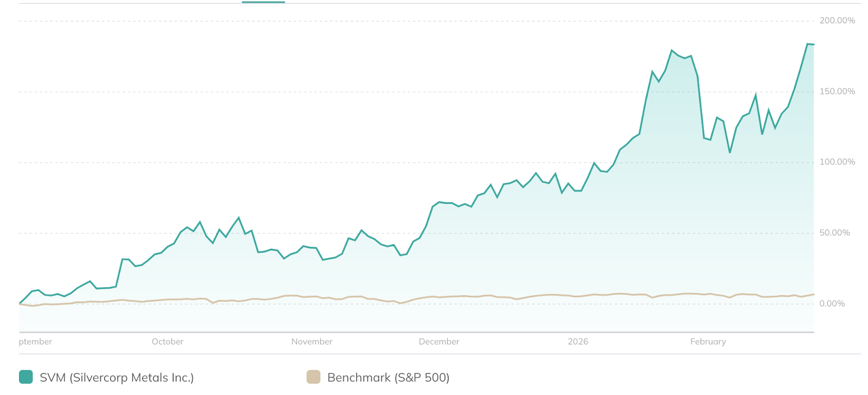Click the 150.00% y-axis label
This screenshot has height=395, width=868.
click(837, 92)
